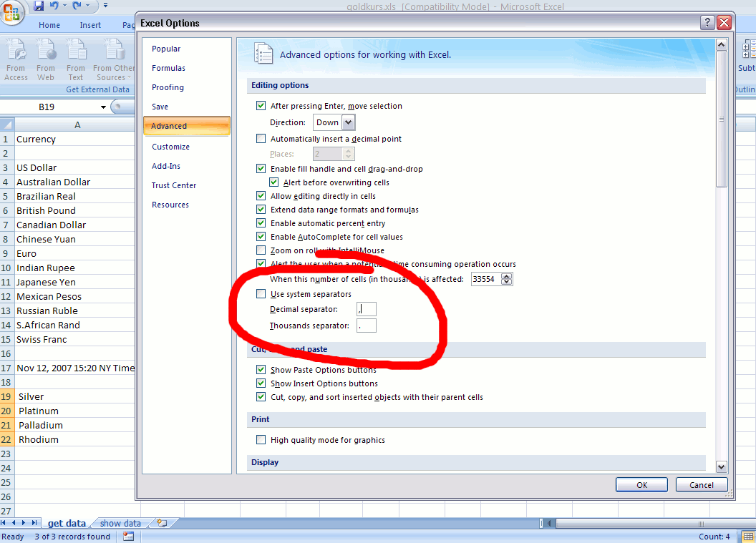This screenshot has height=543, width=756.
Task: Click the Excel Options help question mark
Action: point(707,22)
